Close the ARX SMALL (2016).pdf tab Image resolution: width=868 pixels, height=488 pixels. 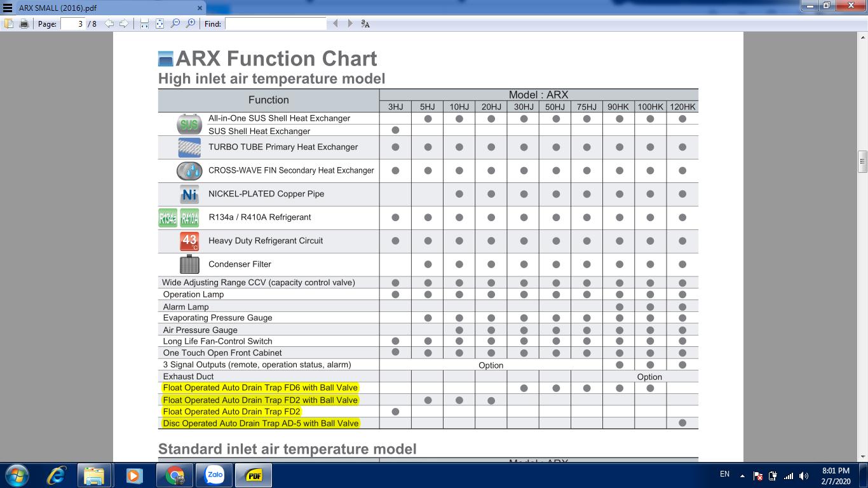click(x=200, y=8)
